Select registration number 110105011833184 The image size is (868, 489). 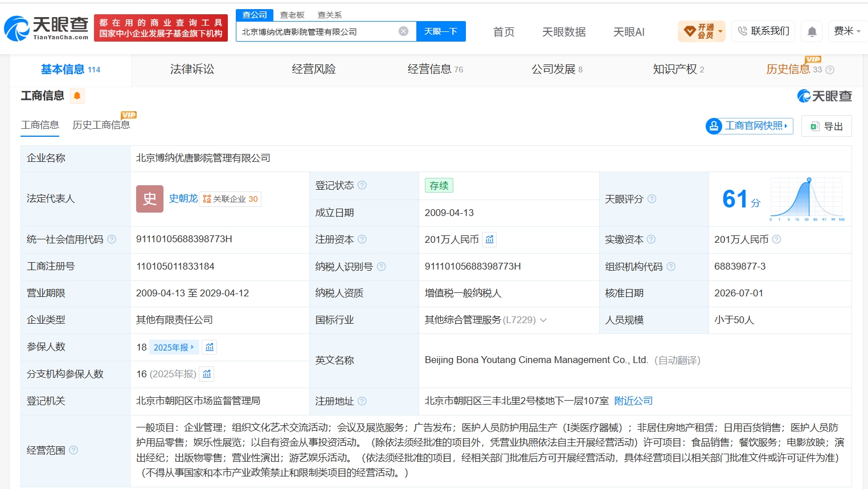pyautogui.click(x=175, y=266)
